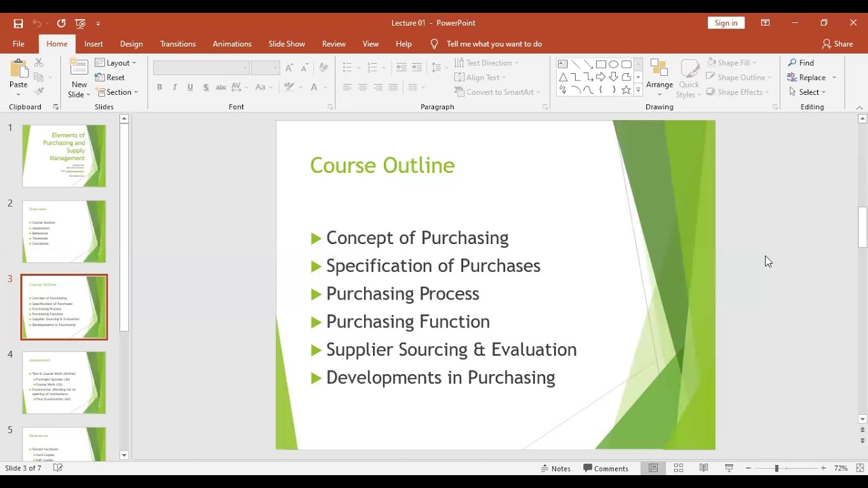Image resolution: width=868 pixels, height=488 pixels.
Task: Click the Cut scissors icon
Action: tap(39, 63)
